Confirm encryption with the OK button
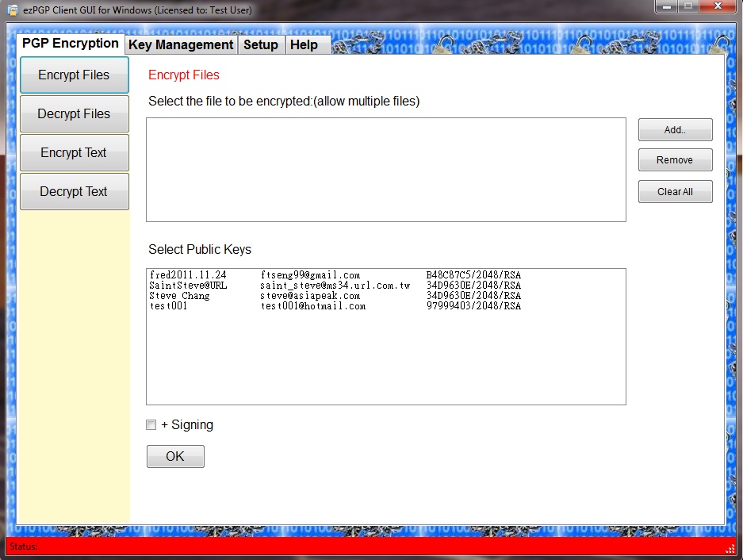This screenshot has width=743, height=560. (x=174, y=456)
